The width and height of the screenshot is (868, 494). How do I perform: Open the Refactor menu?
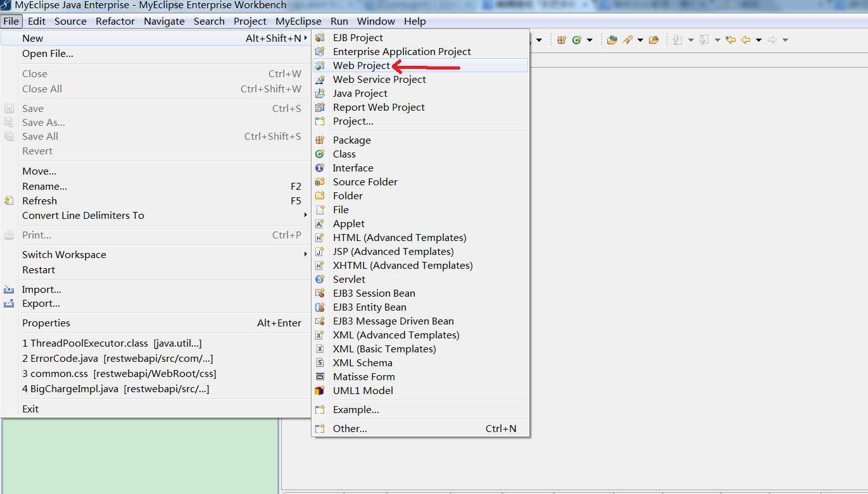pyautogui.click(x=115, y=21)
